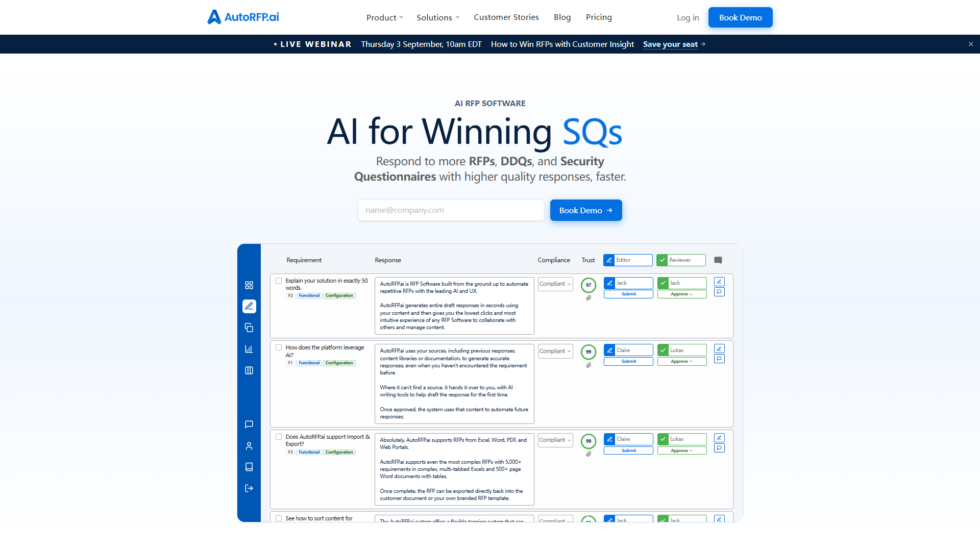This screenshot has width=980, height=551.
Task: Open the bar chart analytics sidebar icon
Action: 249,349
